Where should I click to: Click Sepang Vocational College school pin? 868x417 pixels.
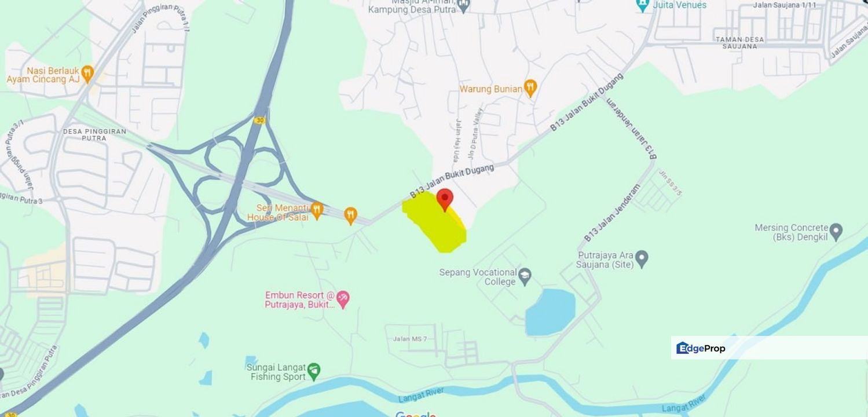click(x=525, y=276)
